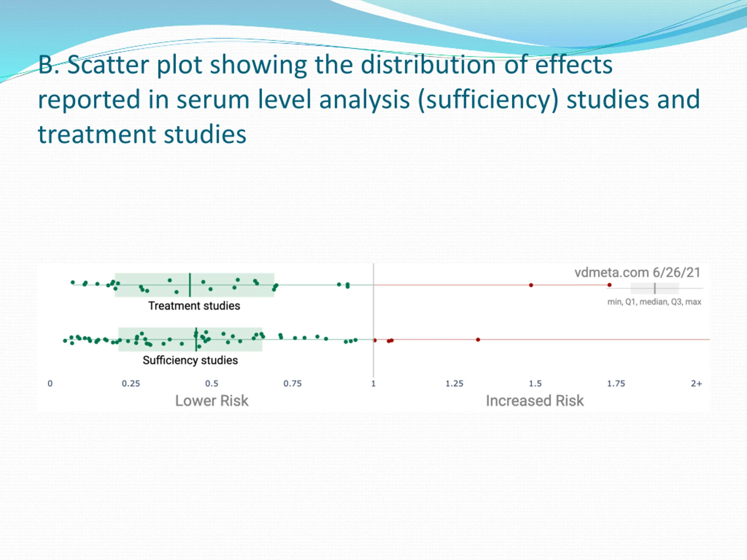Click the slide title text
The height and width of the screenshot is (560, 747).
coord(369,99)
